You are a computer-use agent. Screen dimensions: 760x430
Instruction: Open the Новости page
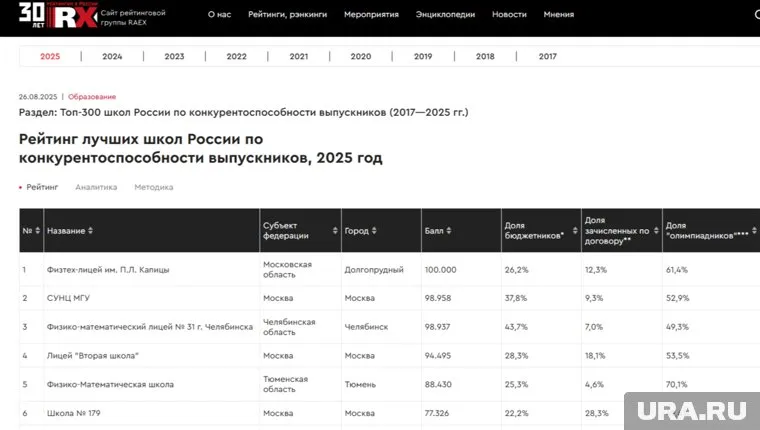509,15
